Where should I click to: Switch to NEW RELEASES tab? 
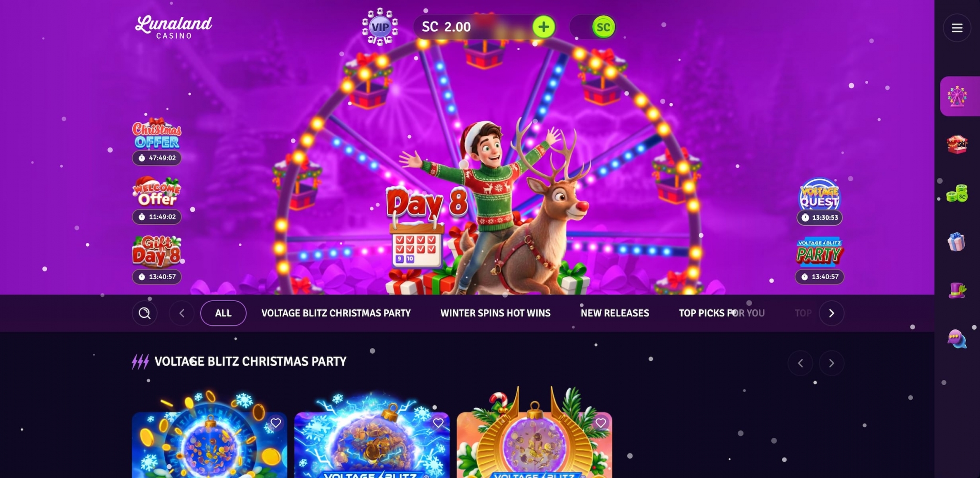(x=615, y=313)
